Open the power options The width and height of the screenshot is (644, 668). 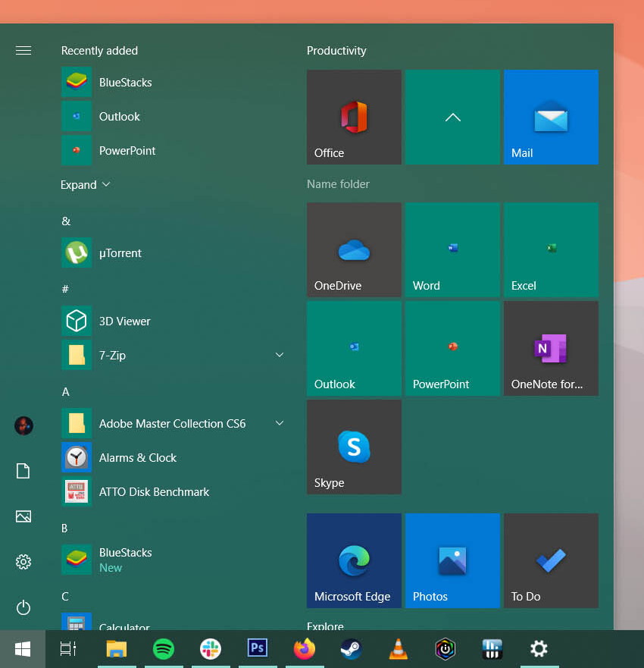(23, 607)
